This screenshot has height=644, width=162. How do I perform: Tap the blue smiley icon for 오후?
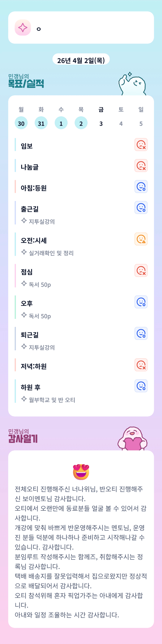click(x=141, y=302)
